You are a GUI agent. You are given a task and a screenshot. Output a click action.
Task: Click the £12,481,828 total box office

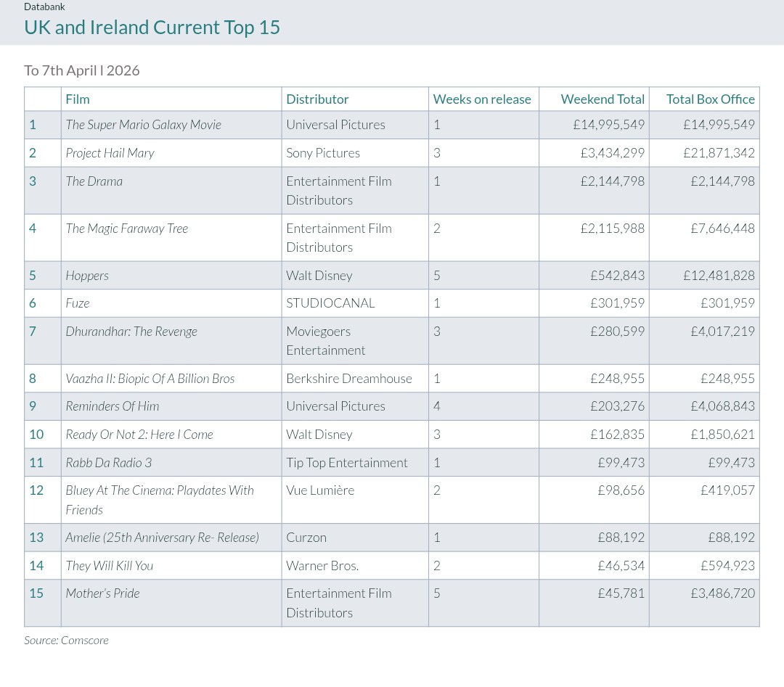click(x=719, y=276)
